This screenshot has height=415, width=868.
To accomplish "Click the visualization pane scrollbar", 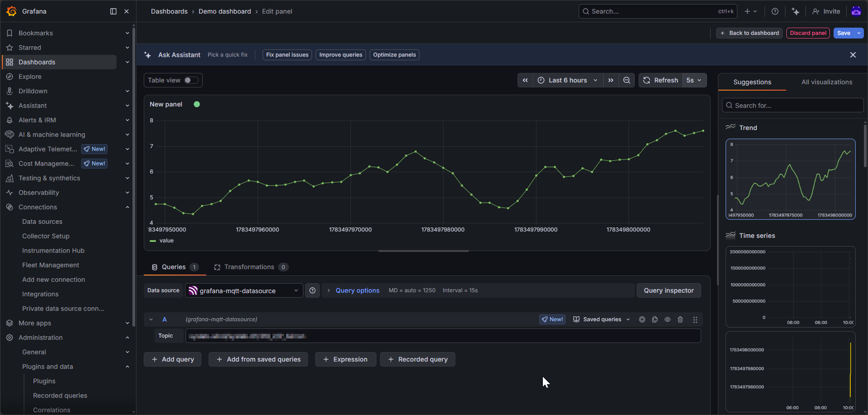I will [865, 145].
